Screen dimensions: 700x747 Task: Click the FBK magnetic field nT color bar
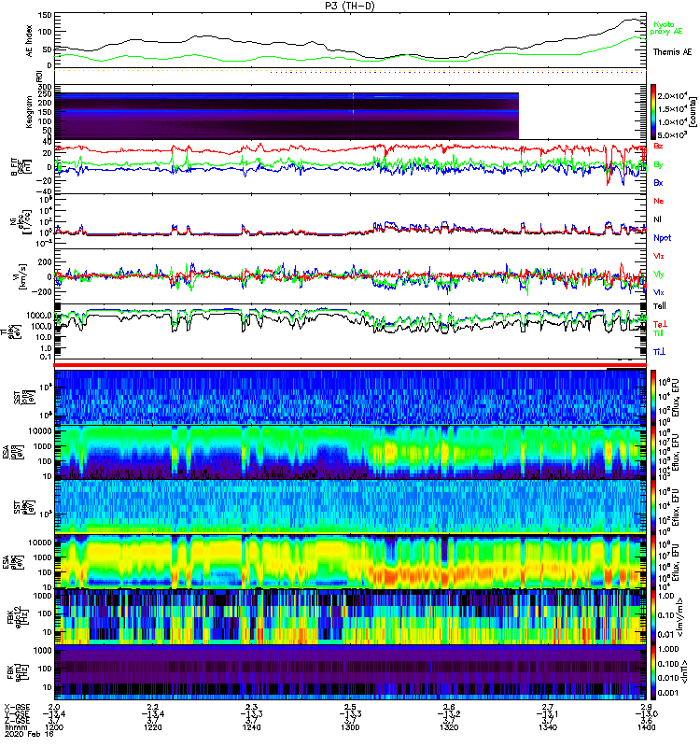tap(653, 671)
